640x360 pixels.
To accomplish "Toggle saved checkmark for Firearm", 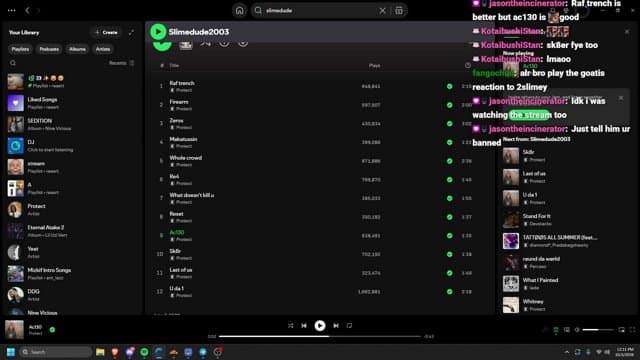I will click(449, 105).
